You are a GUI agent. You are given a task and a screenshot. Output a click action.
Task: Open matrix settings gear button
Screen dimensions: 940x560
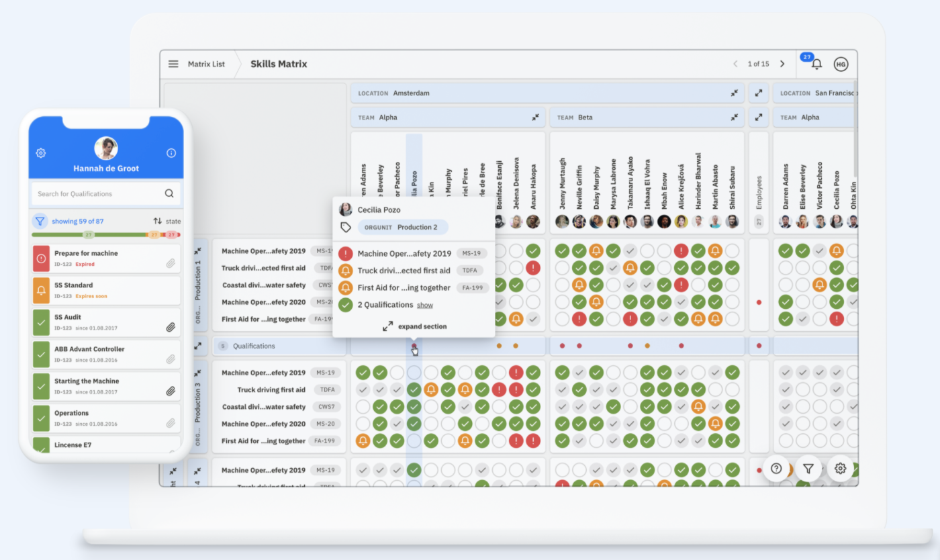[x=840, y=469]
